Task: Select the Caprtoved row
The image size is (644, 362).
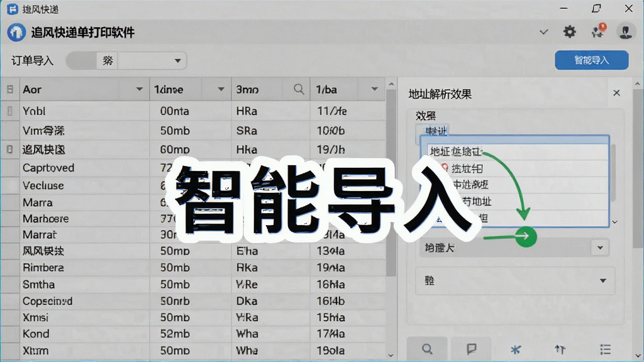Action: (193, 168)
